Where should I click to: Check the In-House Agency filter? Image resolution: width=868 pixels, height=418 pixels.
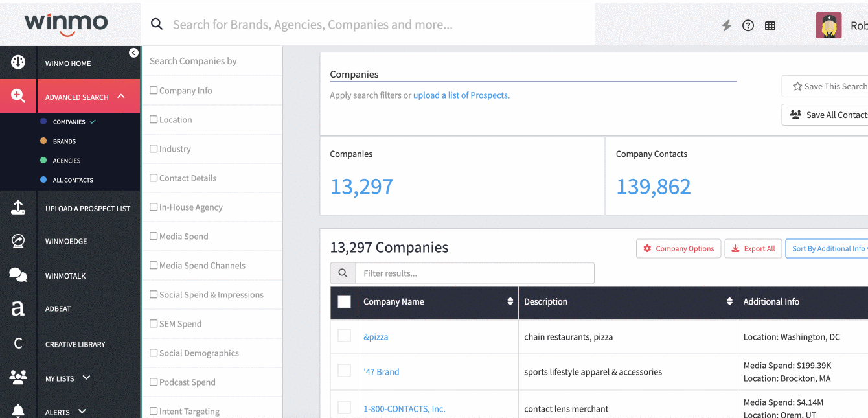point(154,207)
